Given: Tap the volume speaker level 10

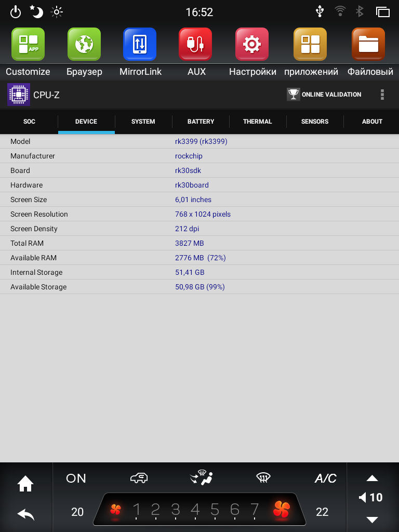Looking at the screenshot, I should tap(371, 498).
